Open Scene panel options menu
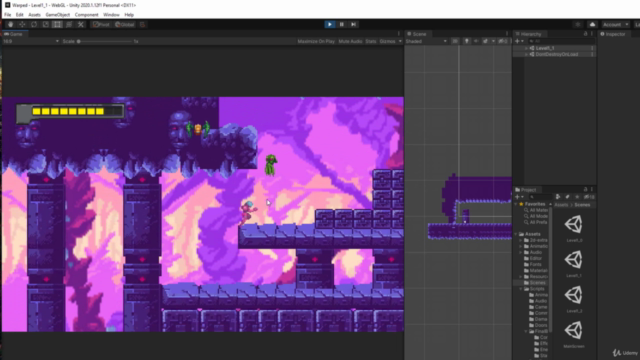The image size is (640, 360). coord(507,34)
